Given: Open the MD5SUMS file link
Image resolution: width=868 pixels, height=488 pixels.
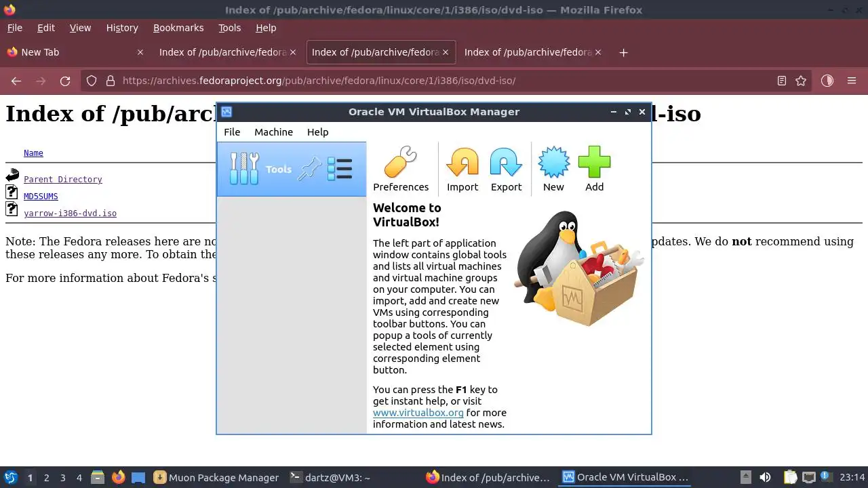Looking at the screenshot, I should coord(41,197).
